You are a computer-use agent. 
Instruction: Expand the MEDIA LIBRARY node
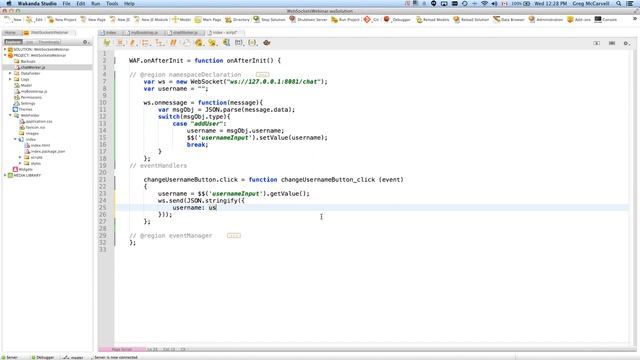[x=5, y=175]
